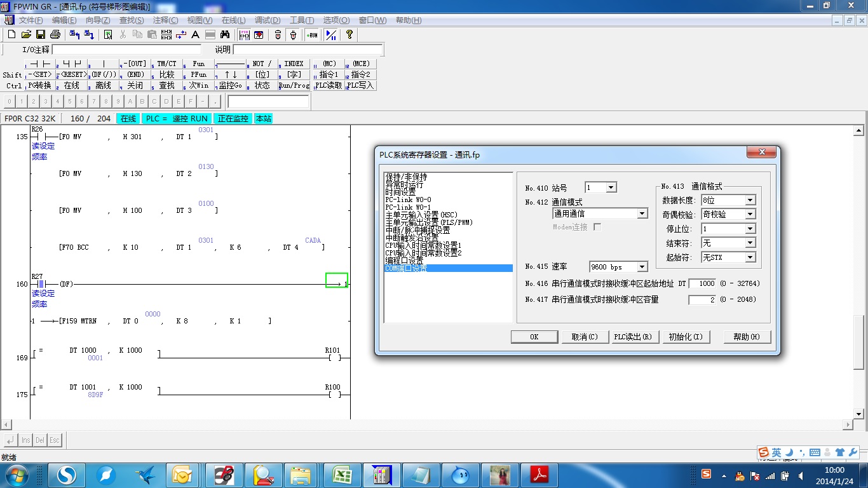Open Excel from the Windows taskbar
Image resolution: width=868 pixels, height=488 pixels.
click(x=342, y=475)
